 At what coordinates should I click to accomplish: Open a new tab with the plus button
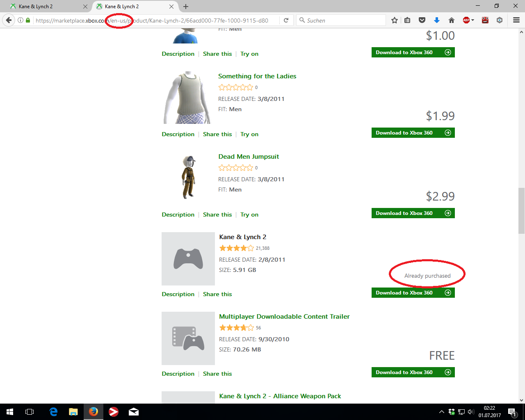point(186,7)
